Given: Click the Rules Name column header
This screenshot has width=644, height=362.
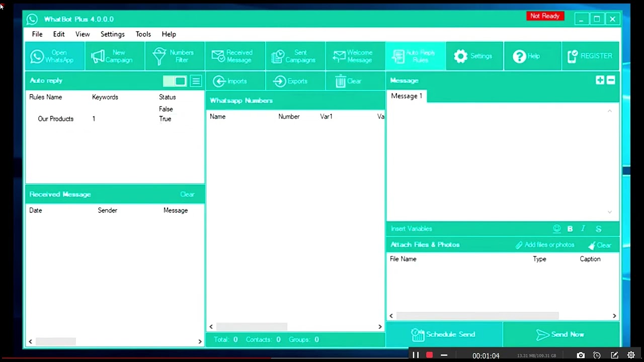Looking at the screenshot, I should (46, 97).
